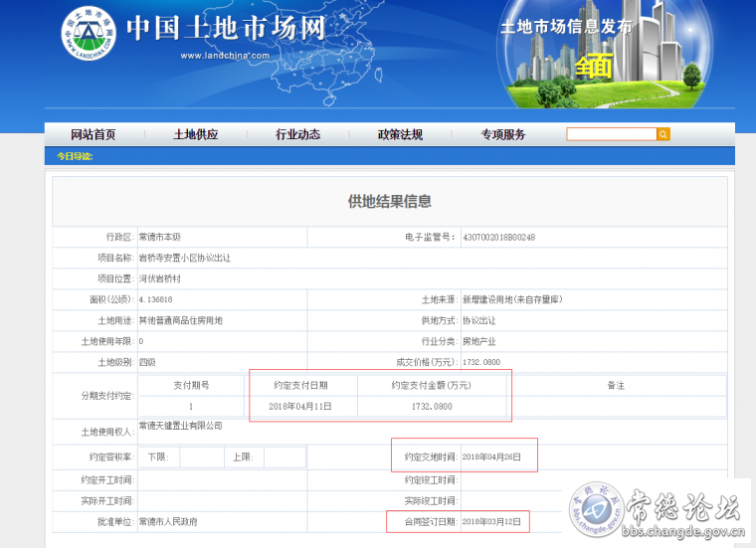Click the 上限 plot ratio field

pyautogui.click(x=284, y=457)
